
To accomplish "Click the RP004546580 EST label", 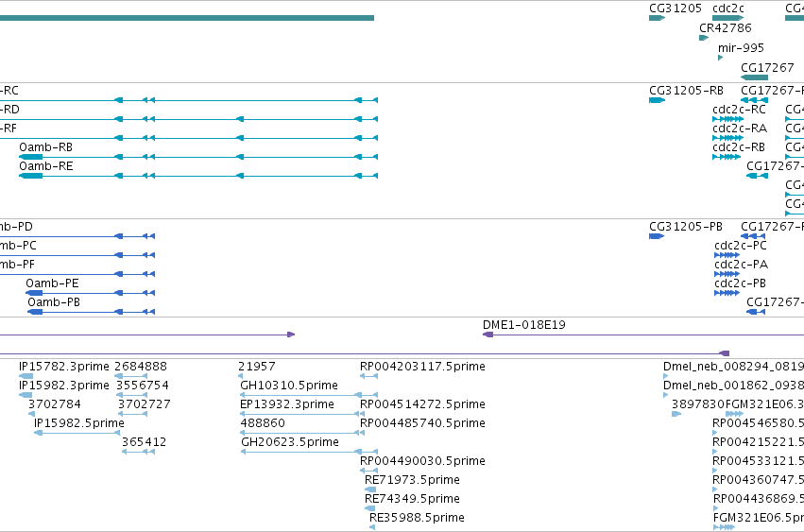I will tap(758, 423).
